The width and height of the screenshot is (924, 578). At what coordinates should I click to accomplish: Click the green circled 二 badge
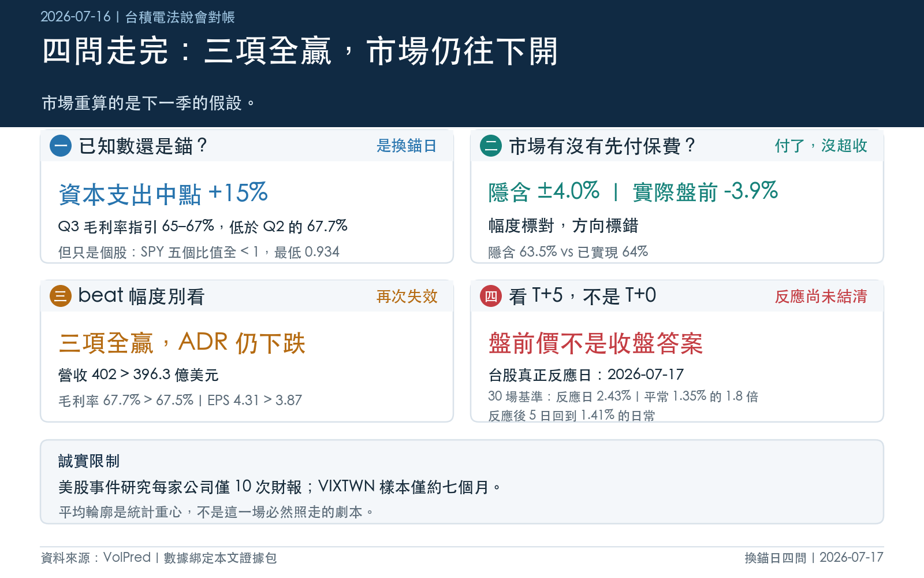491,146
